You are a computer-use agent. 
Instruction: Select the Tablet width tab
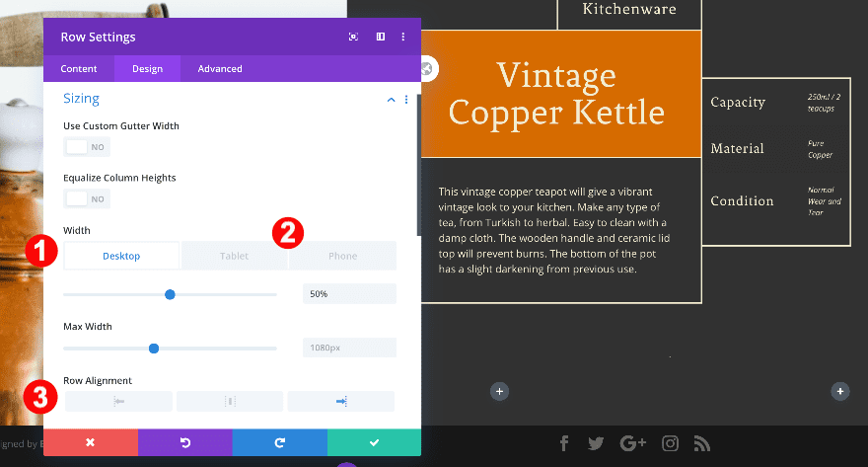234,256
